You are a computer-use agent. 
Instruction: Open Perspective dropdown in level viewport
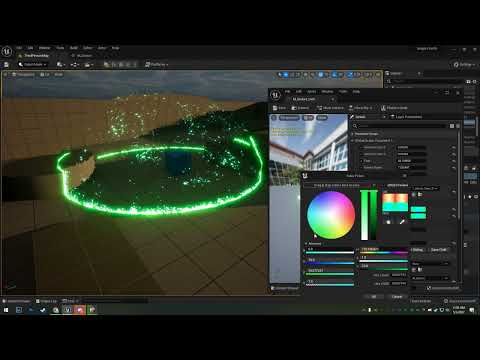coord(23,75)
